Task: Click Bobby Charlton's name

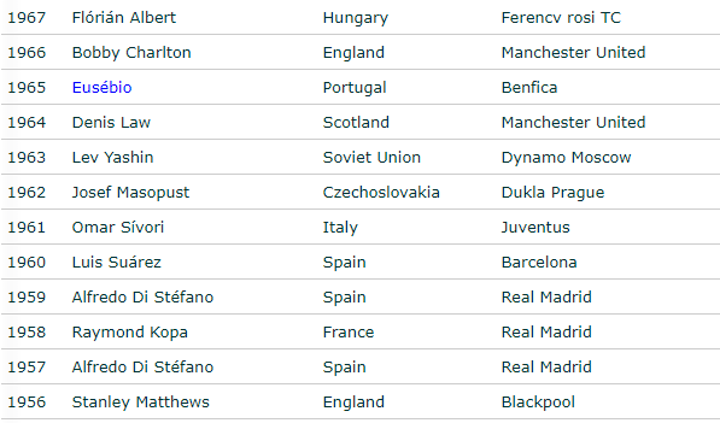Action: pos(131,53)
